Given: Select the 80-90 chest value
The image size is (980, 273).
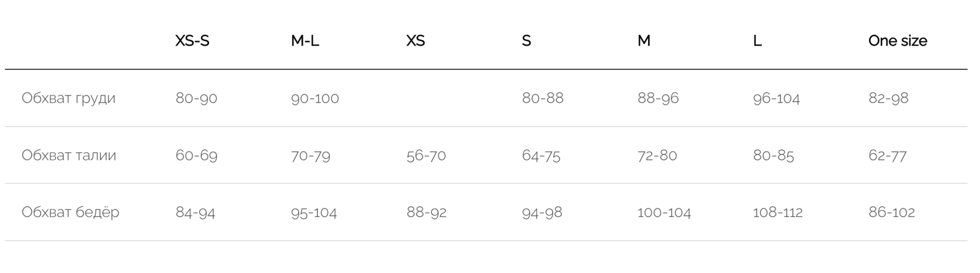Looking at the screenshot, I should (197, 98).
